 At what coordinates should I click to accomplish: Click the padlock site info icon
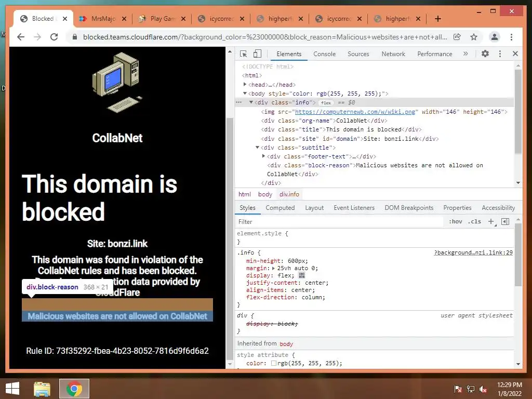pyautogui.click(x=75, y=37)
